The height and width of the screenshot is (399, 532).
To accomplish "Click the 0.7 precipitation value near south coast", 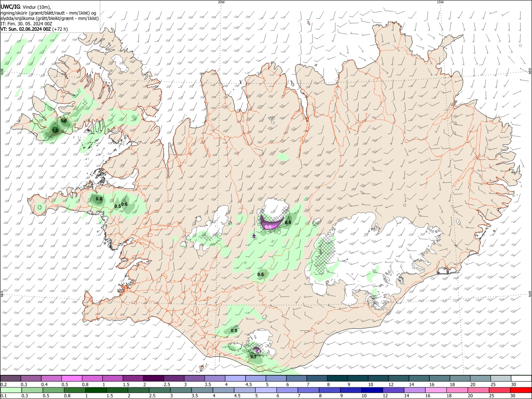I will 254,357.
